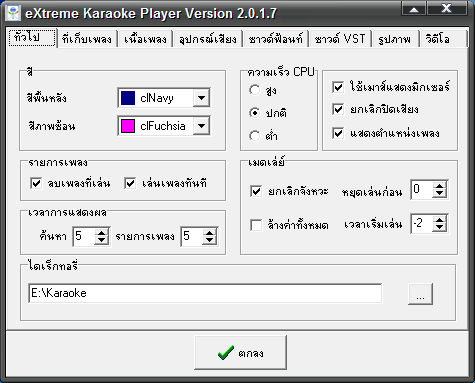475x383 pixels.
Task: Toggle the ยกเลิกปิดเสียง checkbox
Action: click(338, 109)
